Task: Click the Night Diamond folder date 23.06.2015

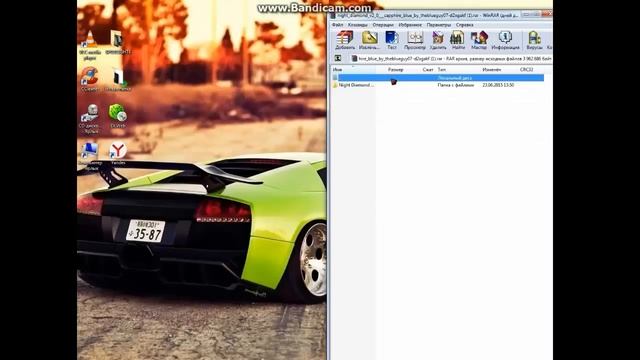Action: tap(498, 85)
